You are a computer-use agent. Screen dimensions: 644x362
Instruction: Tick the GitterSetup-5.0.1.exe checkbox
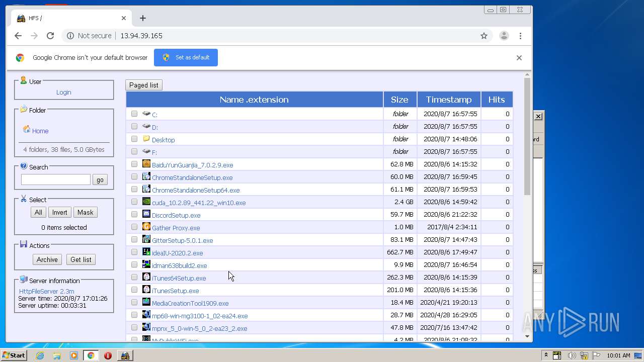point(134,239)
